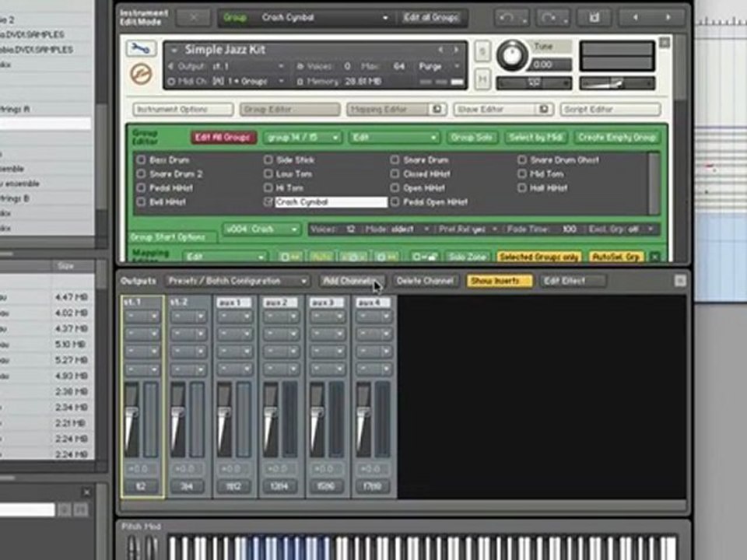Solo the instrument with S button

[x=482, y=51]
